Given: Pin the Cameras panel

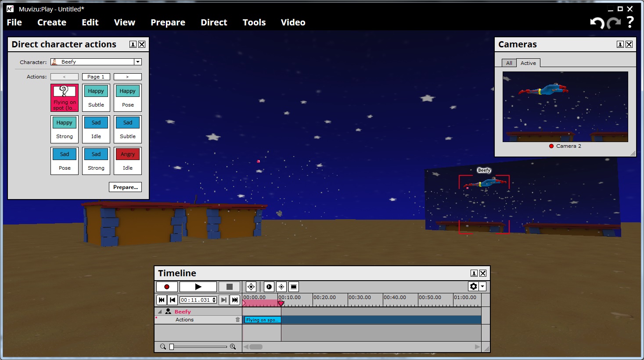Looking at the screenshot, I should click(x=620, y=44).
